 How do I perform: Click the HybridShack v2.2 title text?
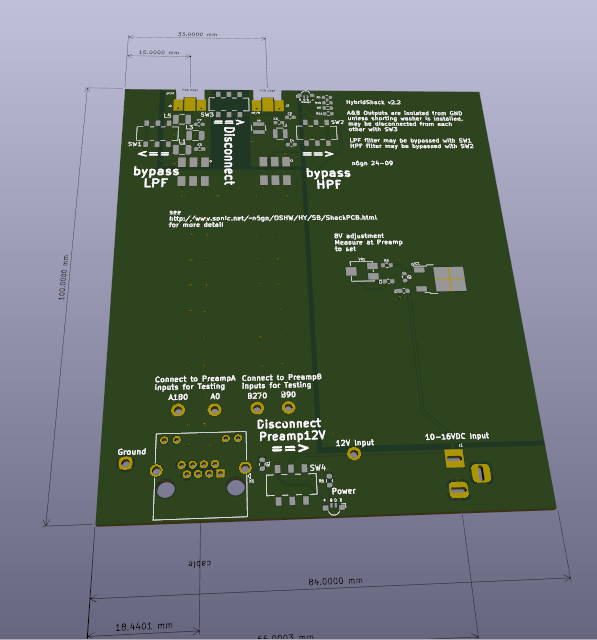pos(373,102)
